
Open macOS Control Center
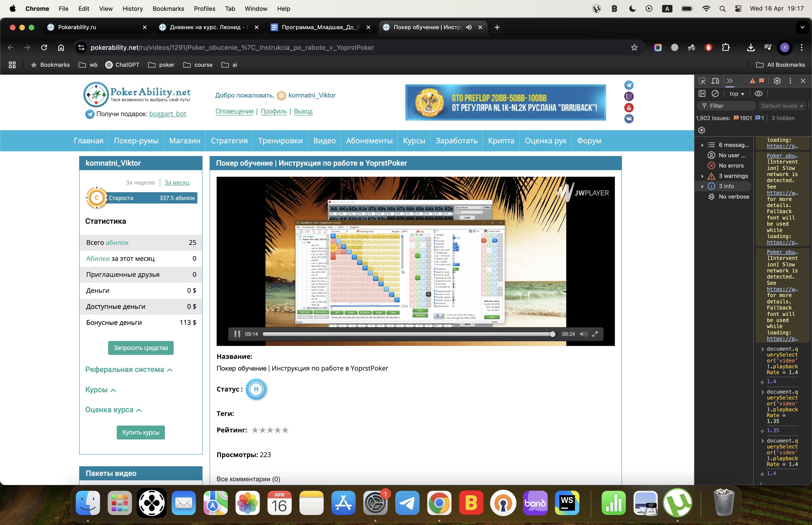(x=738, y=8)
